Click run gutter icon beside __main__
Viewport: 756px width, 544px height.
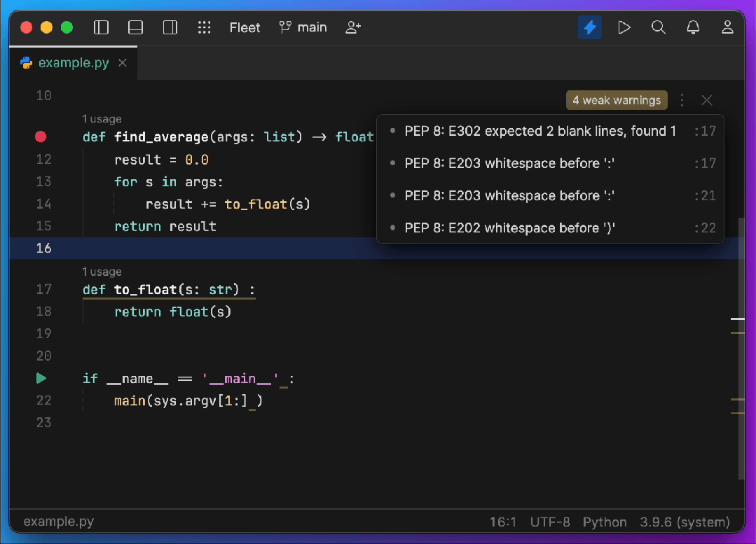(41, 378)
